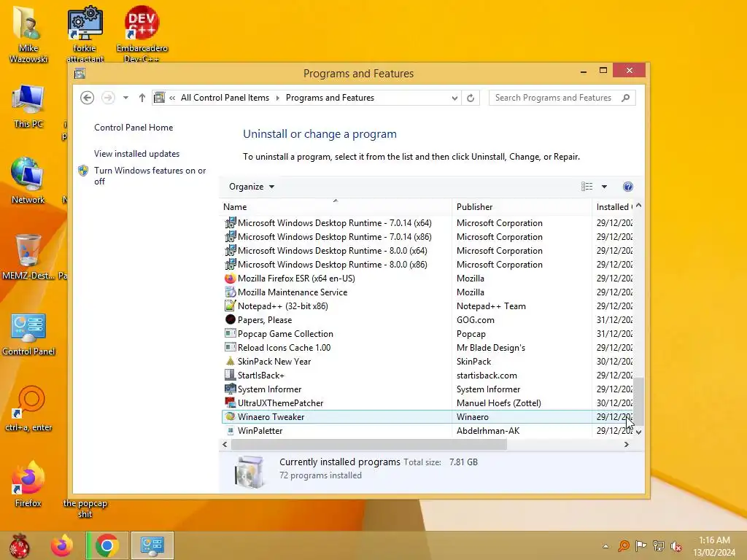Open Control Panel Home link
This screenshot has height=560, width=747.
coord(133,128)
